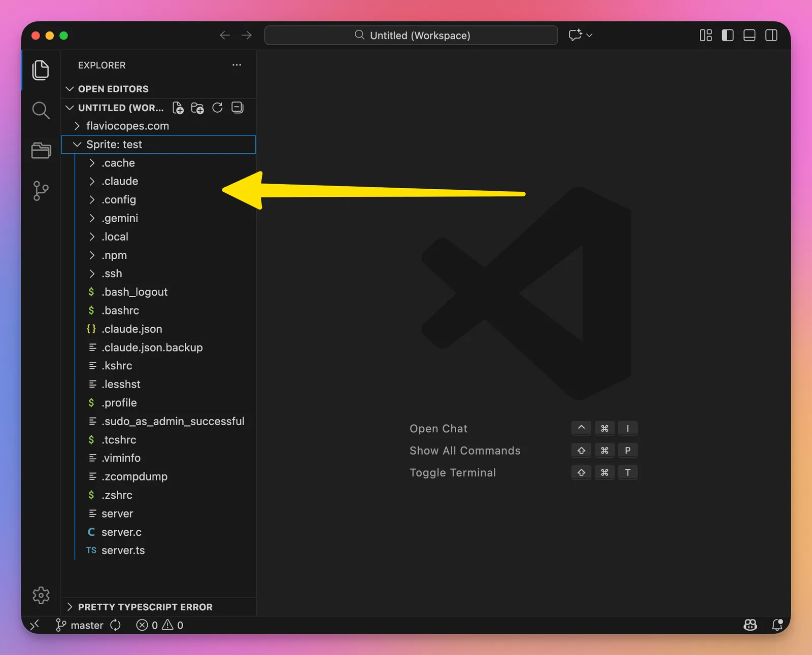
Task: Open the .claude.json.backup file
Action: [x=158, y=347]
